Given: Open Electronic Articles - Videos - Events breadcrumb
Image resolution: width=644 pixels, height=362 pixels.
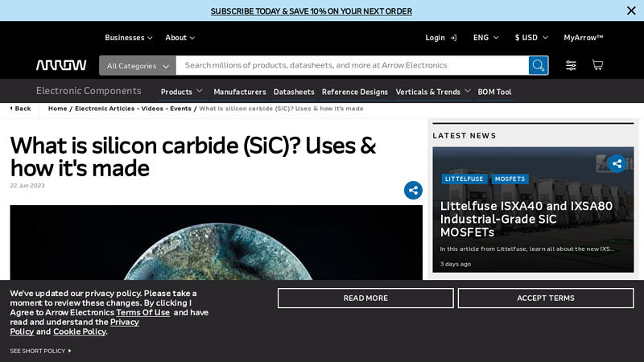Looking at the screenshot, I should click(133, 109).
